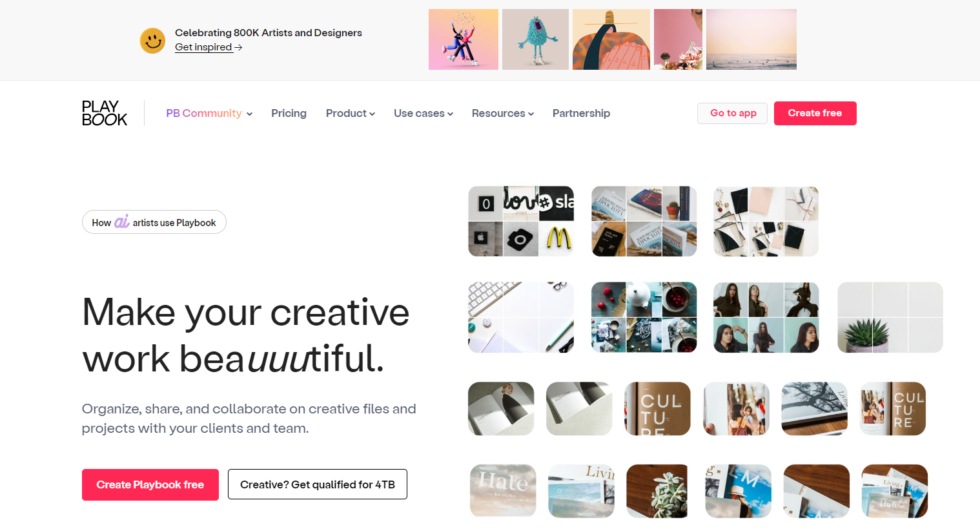Click Create Playbook free button
The width and height of the screenshot is (980, 531).
point(150,484)
